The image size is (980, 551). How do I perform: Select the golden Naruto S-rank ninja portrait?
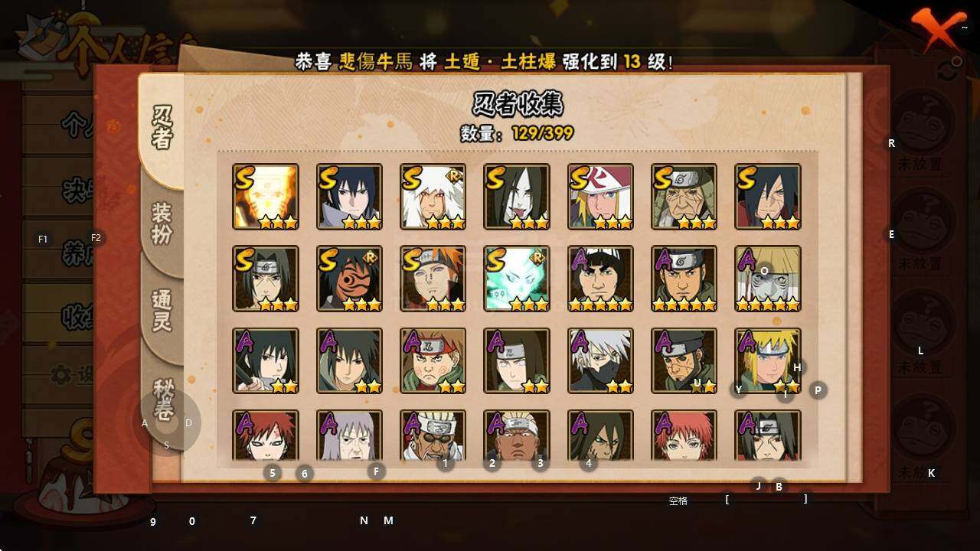point(266,197)
